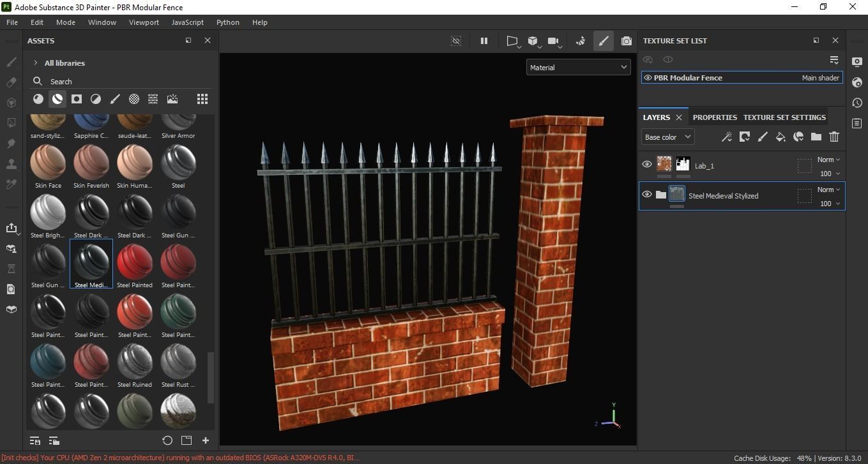Toggle hide excluded geometry icon in viewport toolbar
The width and height of the screenshot is (868, 464).
(x=456, y=41)
